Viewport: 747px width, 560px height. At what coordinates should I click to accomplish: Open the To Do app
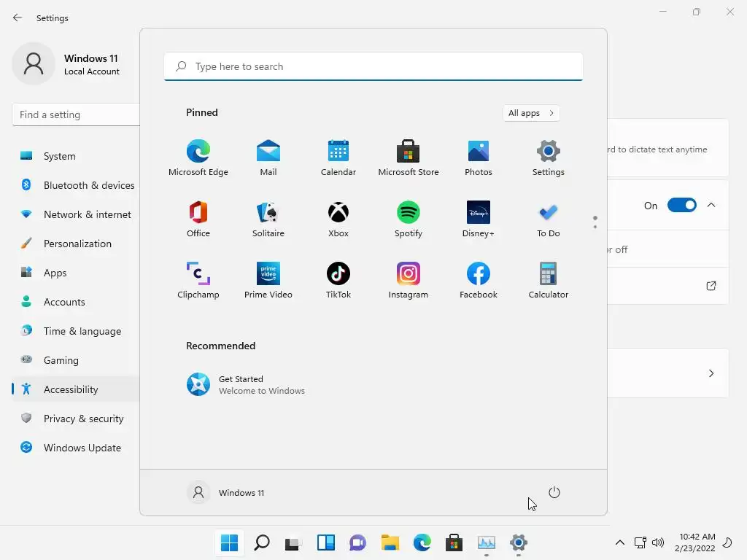(549, 219)
